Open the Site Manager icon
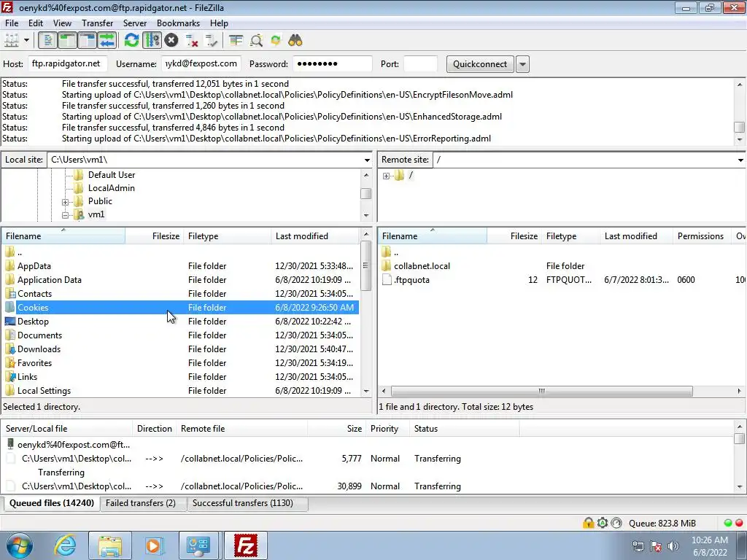 click(12, 41)
